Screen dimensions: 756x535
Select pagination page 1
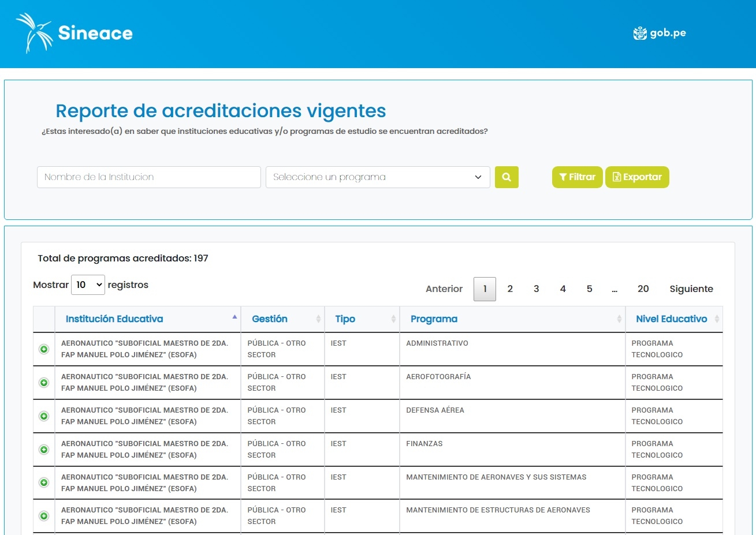point(485,289)
